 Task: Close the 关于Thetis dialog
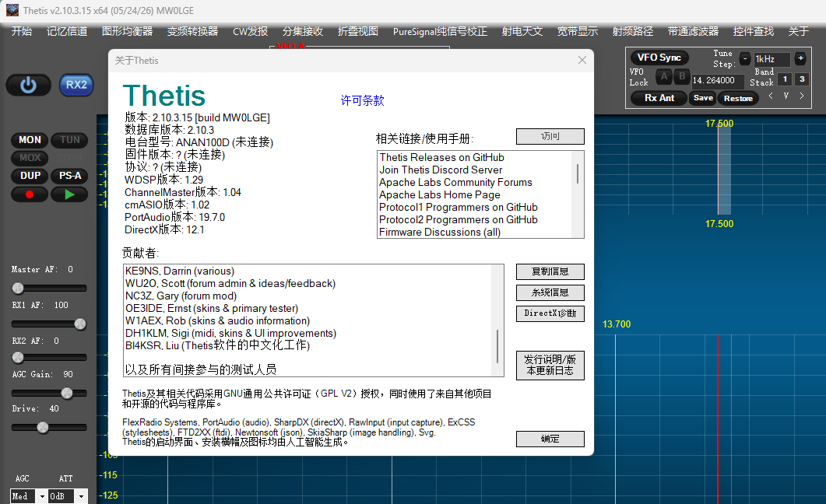click(x=582, y=60)
